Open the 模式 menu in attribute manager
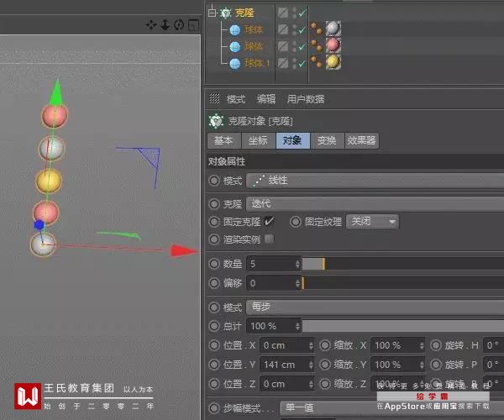This screenshot has height=420, width=504. [236, 99]
